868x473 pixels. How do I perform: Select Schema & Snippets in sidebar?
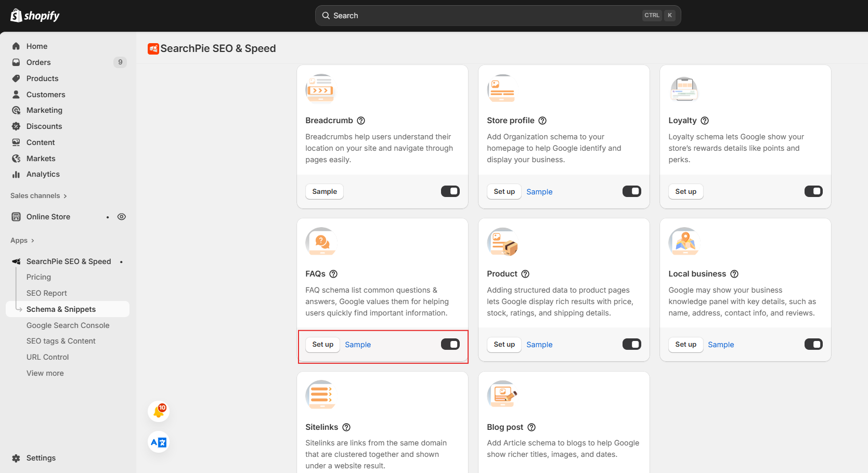61,309
